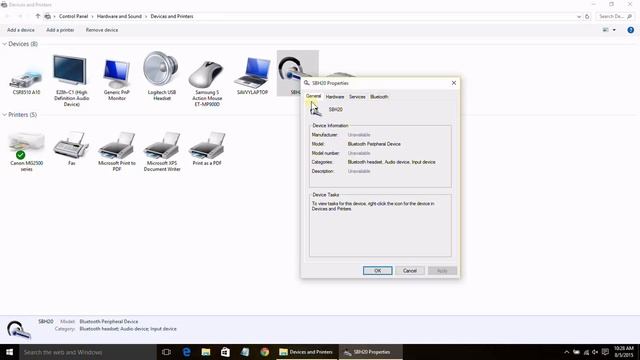Click the Control Panel breadcrumb

coord(73,16)
